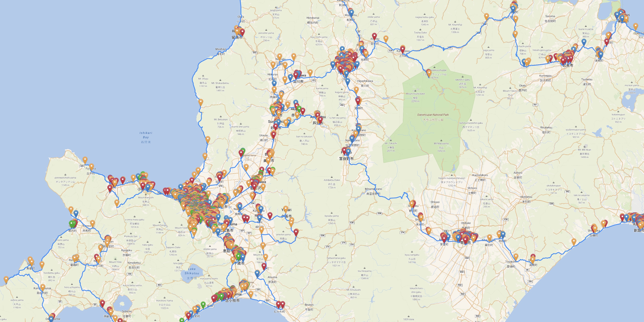Viewport: 644px width, 322px height.
Task: Click the Daisetsuzan National Park label
Action: tap(433, 115)
